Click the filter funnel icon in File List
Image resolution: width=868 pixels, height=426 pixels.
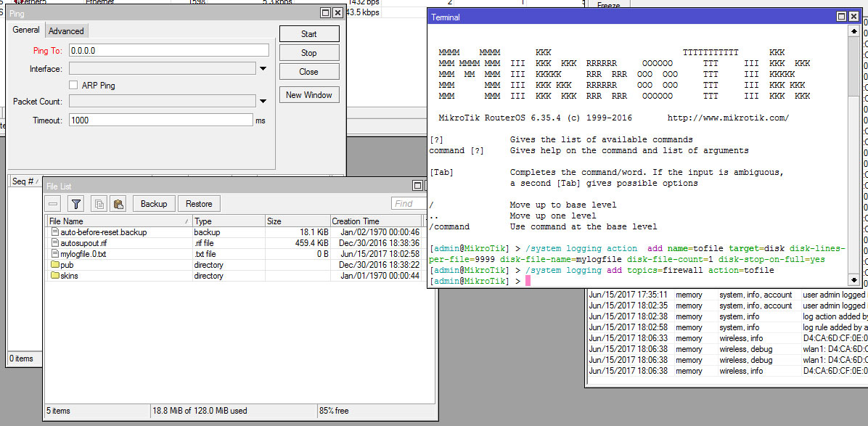(76, 204)
